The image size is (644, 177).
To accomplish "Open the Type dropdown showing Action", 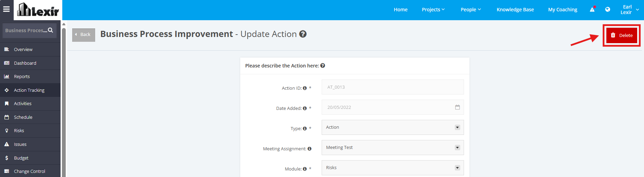I will tap(393, 127).
